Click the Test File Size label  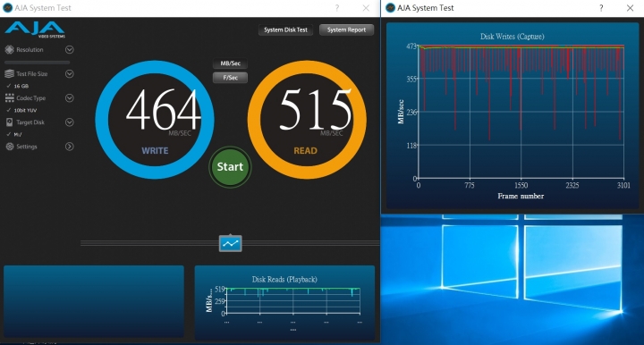32,74
